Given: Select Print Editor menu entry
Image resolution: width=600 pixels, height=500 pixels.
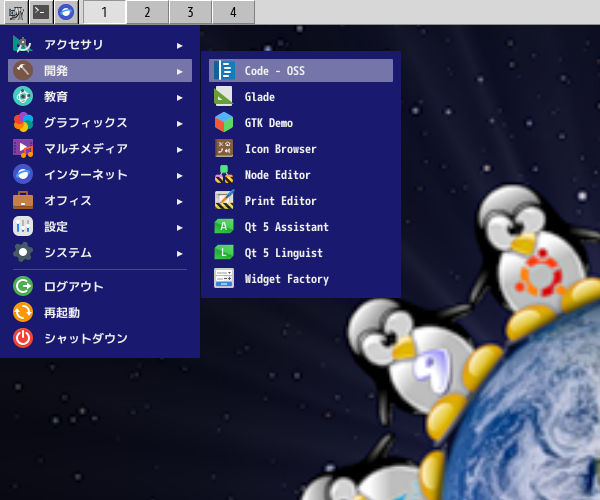Looking at the screenshot, I should point(301,200).
